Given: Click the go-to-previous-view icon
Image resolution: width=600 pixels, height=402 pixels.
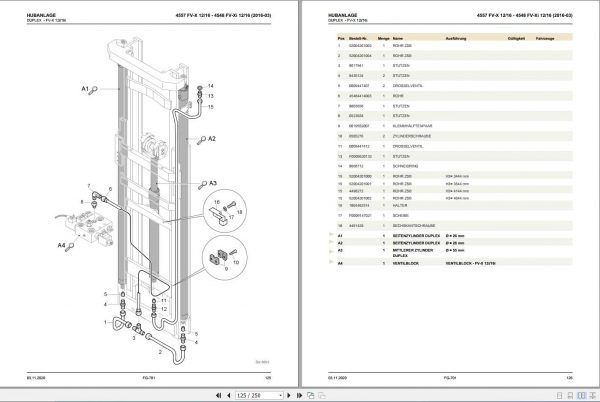Looking at the screenshot, I should pyautogui.click(x=311, y=395).
